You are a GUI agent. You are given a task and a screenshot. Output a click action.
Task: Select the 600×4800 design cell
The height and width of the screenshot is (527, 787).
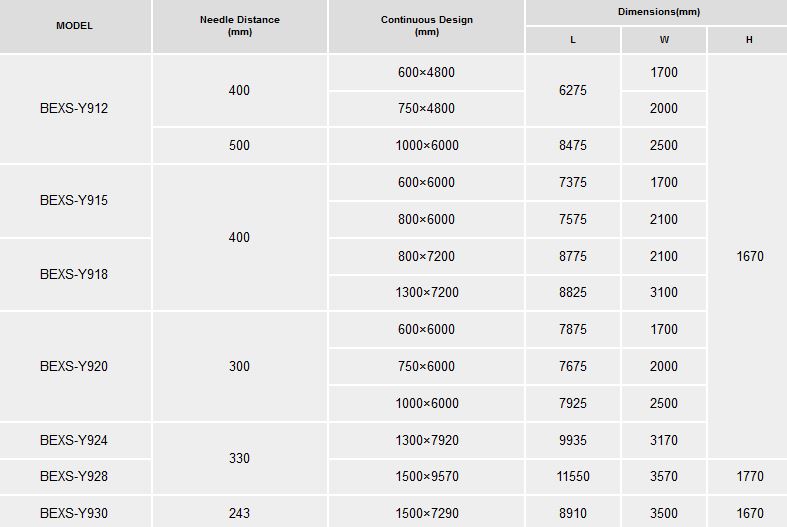[427, 72]
